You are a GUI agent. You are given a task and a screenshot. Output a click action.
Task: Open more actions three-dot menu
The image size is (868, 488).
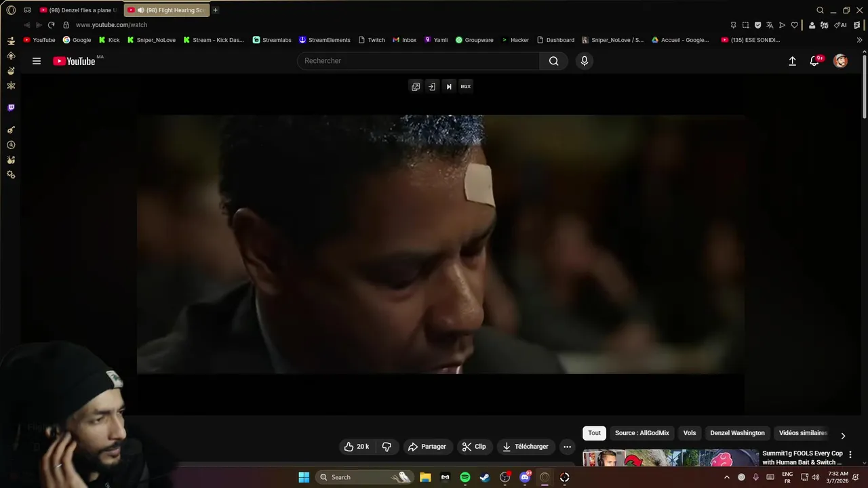click(568, 447)
